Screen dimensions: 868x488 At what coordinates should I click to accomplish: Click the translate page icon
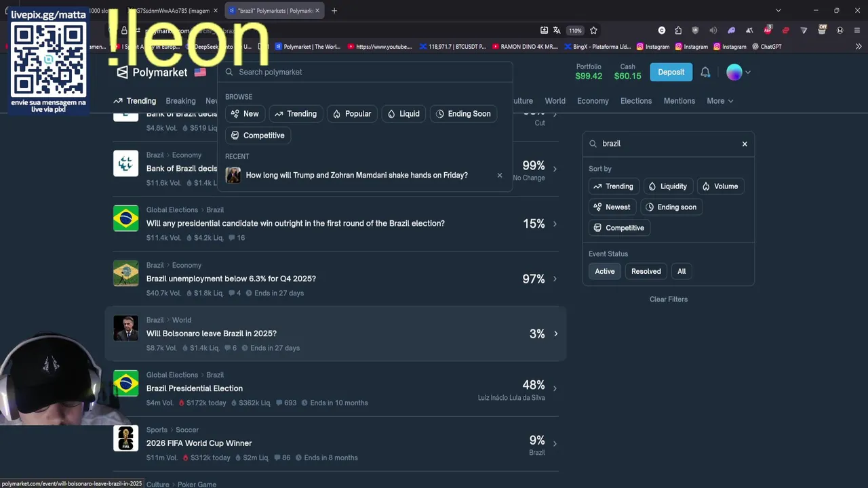point(557,30)
